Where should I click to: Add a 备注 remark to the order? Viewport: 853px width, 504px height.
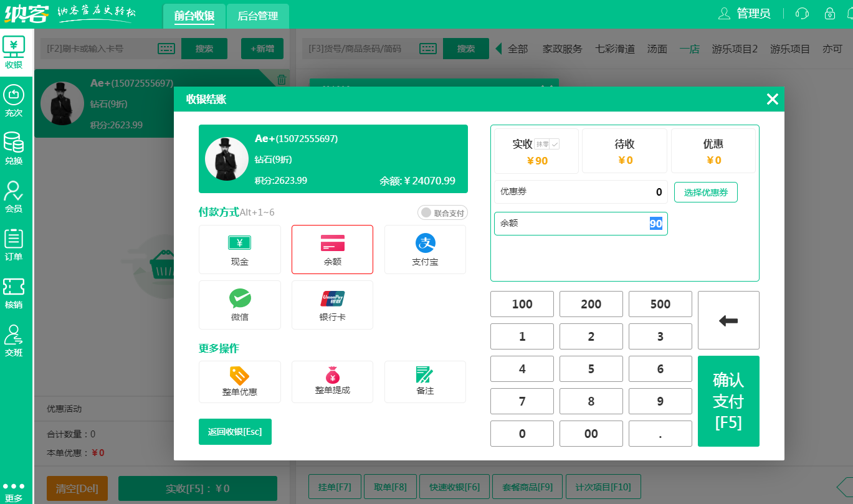click(425, 382)
